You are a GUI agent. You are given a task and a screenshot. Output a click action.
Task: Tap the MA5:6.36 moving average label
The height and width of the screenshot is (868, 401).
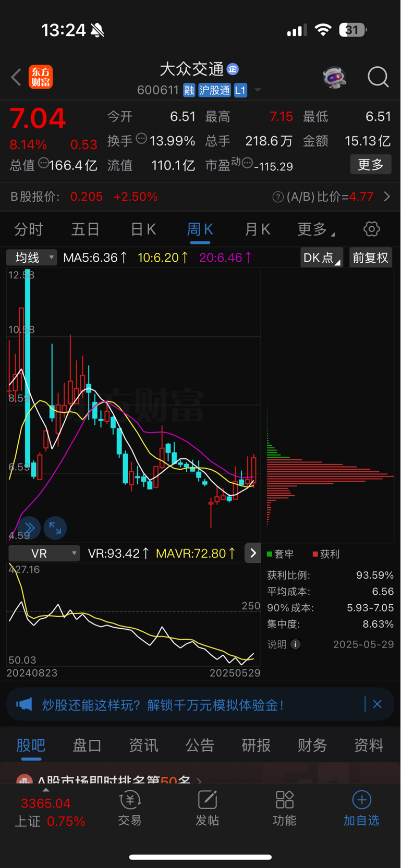tap(95, 258)
